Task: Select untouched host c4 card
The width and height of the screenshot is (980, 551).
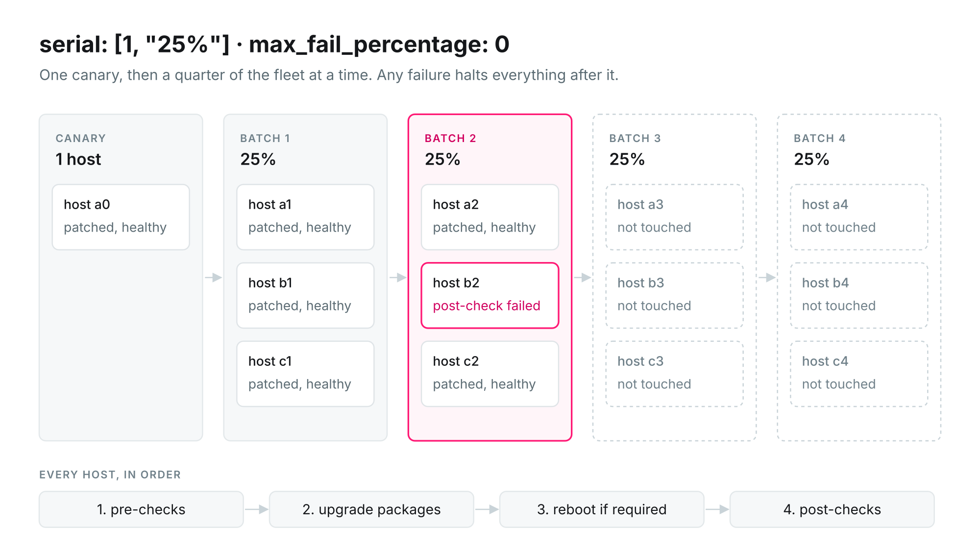Action: [x=859, y=374]
